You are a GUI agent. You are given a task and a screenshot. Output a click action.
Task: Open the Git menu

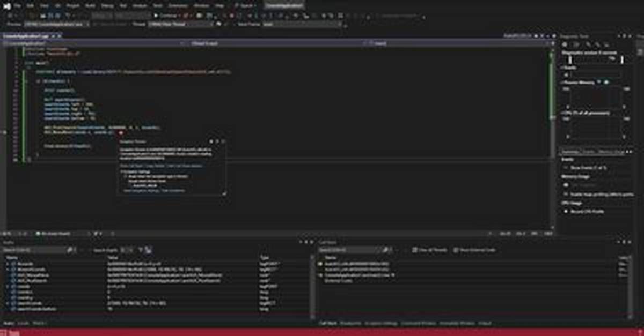(x=57, y=5)
